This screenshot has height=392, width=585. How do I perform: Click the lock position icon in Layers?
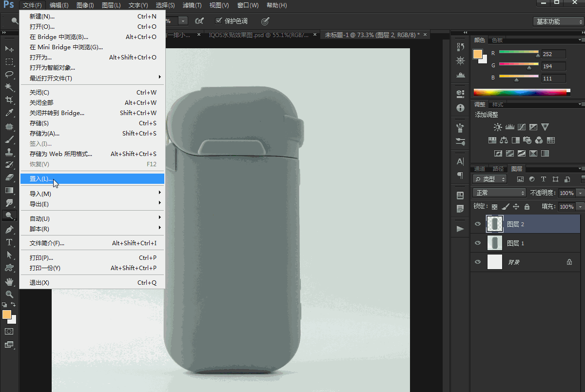pyautogui.click(x=516, y=207)
